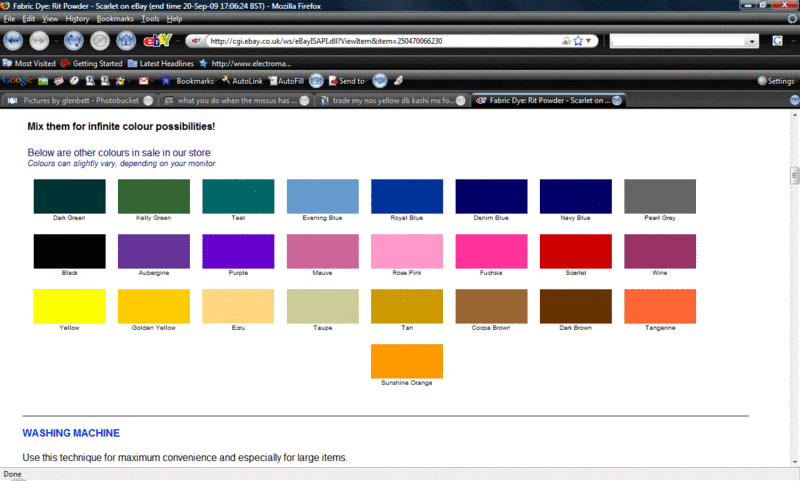Switch to Pictures by glenbett Photobucket tab
The width and height of the screenshot is (800, 481).
coord(75,100)
